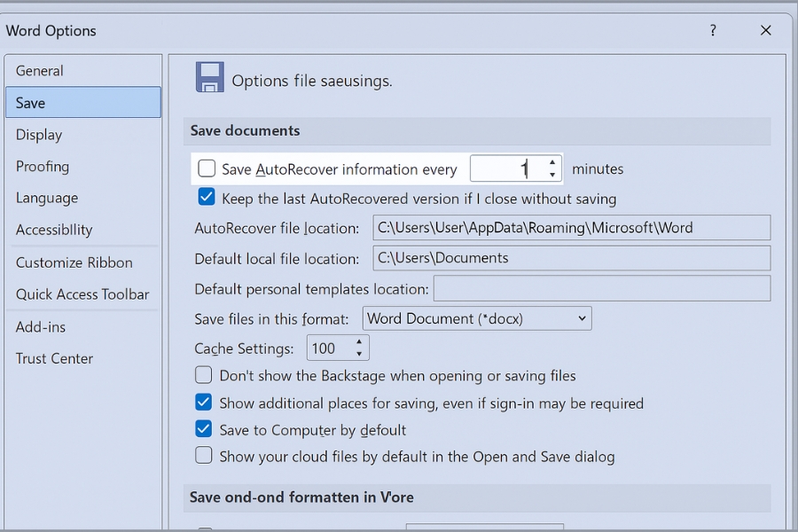Increase AutoRecover minutes with up arrow
This screenshot has height=532, width=798.
click(552, 163)
